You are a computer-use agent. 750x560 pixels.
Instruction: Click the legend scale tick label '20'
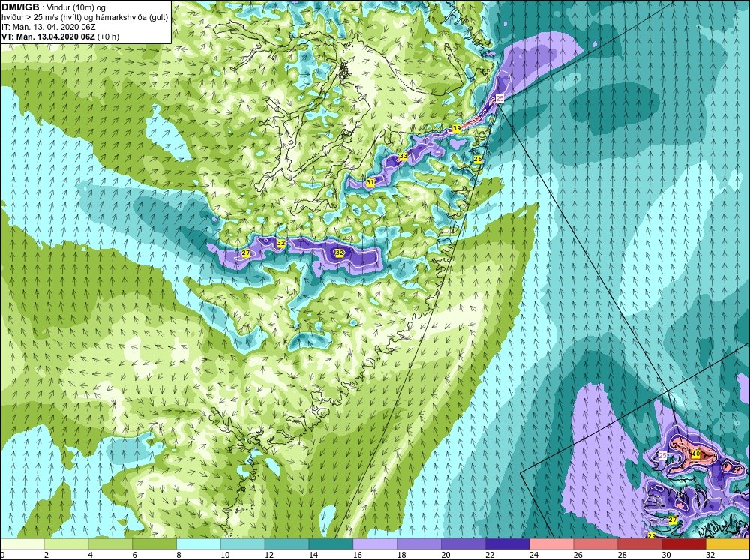tap(445, 555)
